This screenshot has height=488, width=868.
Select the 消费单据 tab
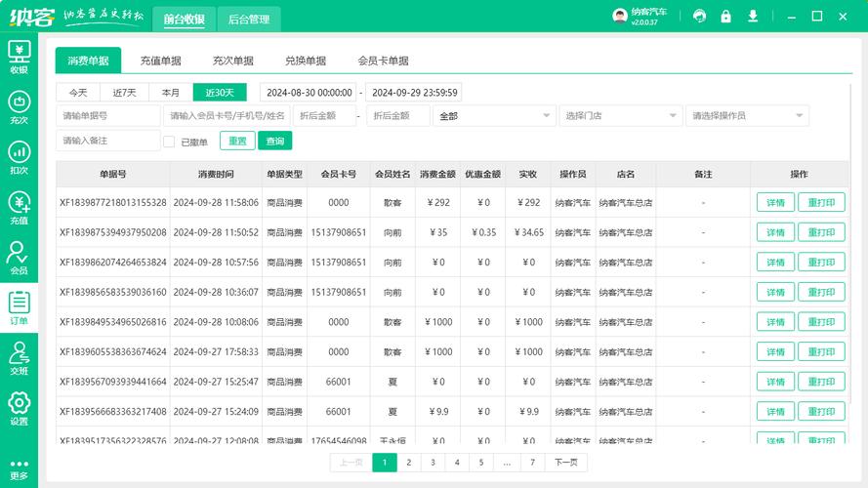coord(88,61)
